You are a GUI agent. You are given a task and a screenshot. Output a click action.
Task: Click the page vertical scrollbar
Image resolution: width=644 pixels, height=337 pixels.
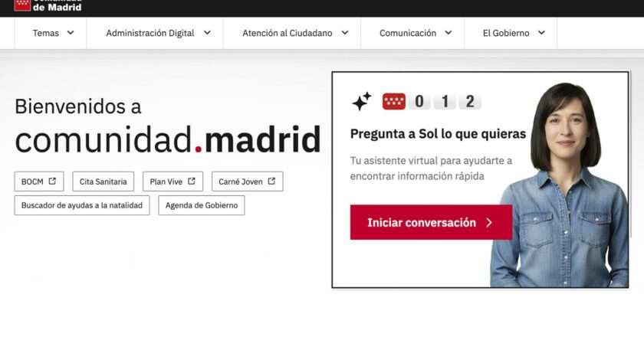(x=632, y=152)
